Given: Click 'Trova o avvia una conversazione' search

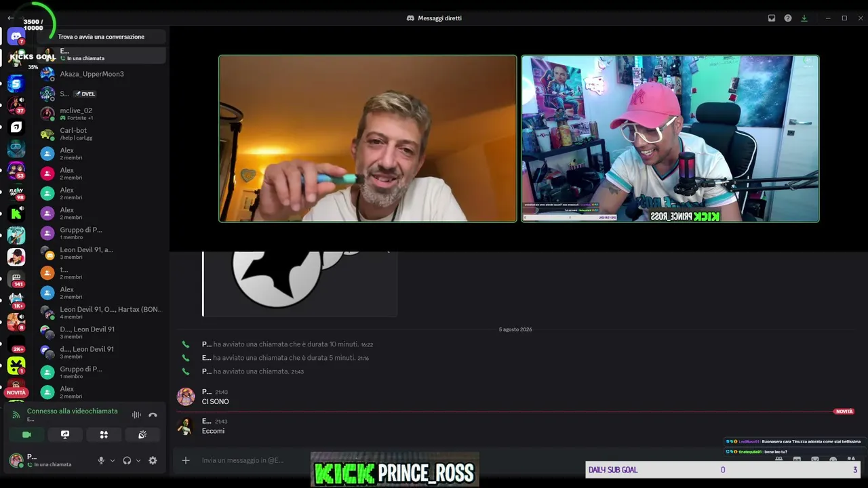Looking at the screenshot, I should [101, 37].
